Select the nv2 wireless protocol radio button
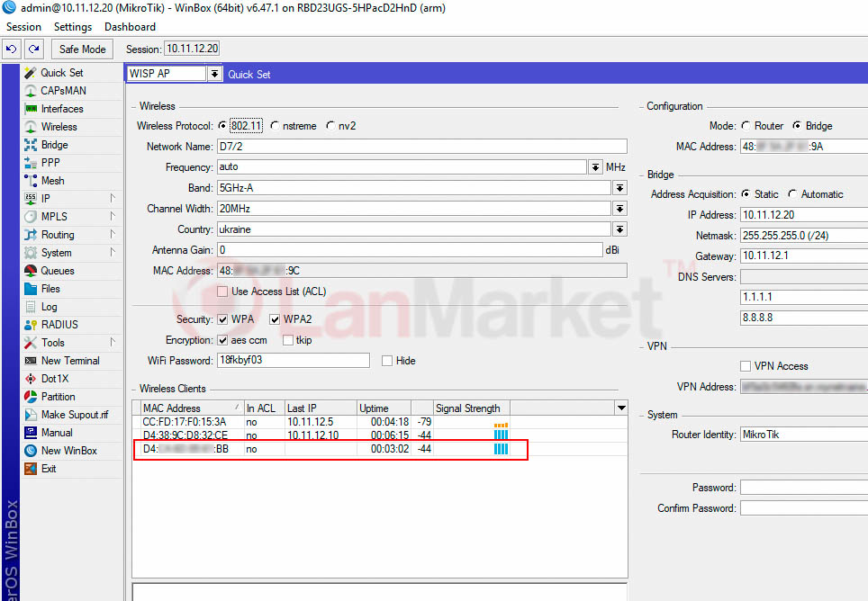 tap(331, 126)
